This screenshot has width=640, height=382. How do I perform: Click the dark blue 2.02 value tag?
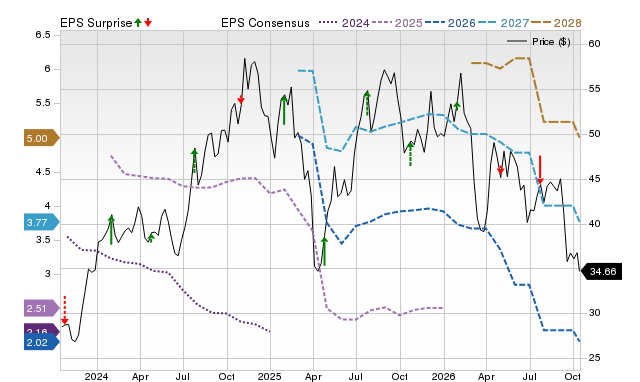pos(42,342)
